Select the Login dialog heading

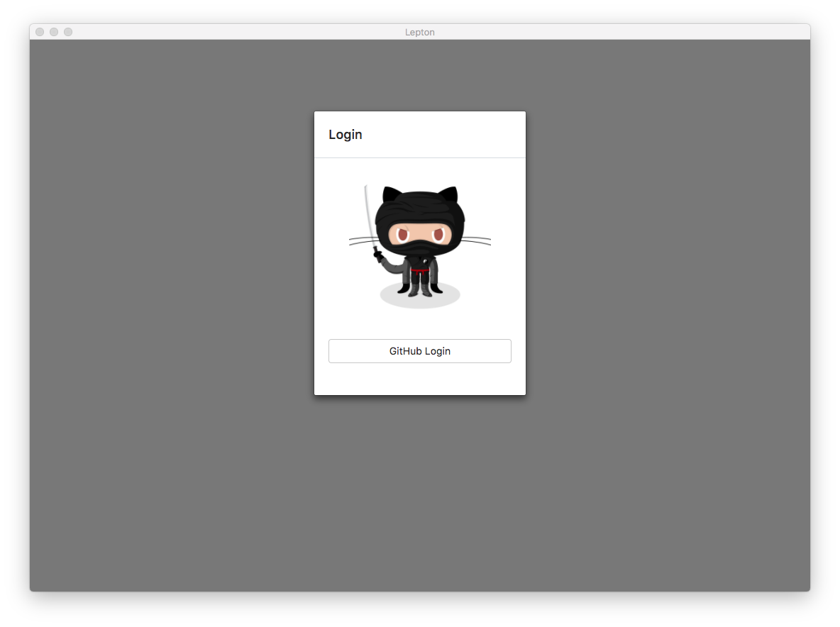click(345, 134)
